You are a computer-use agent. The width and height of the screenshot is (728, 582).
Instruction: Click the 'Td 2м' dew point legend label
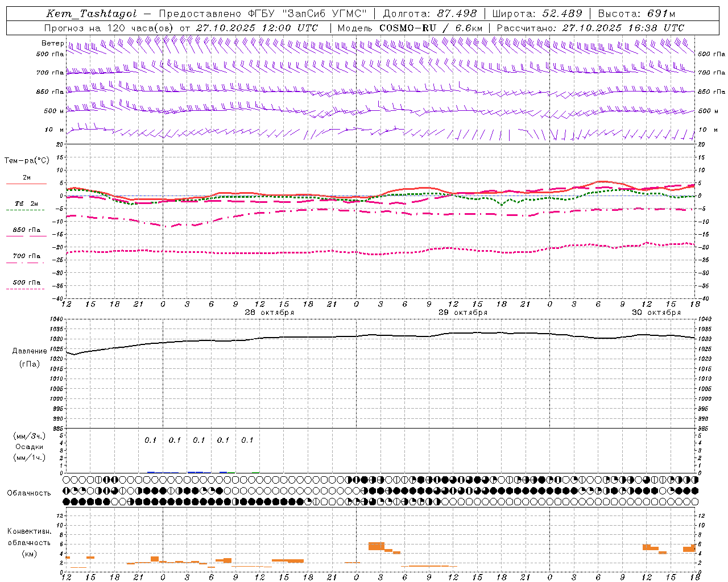[x=27, y=203]
